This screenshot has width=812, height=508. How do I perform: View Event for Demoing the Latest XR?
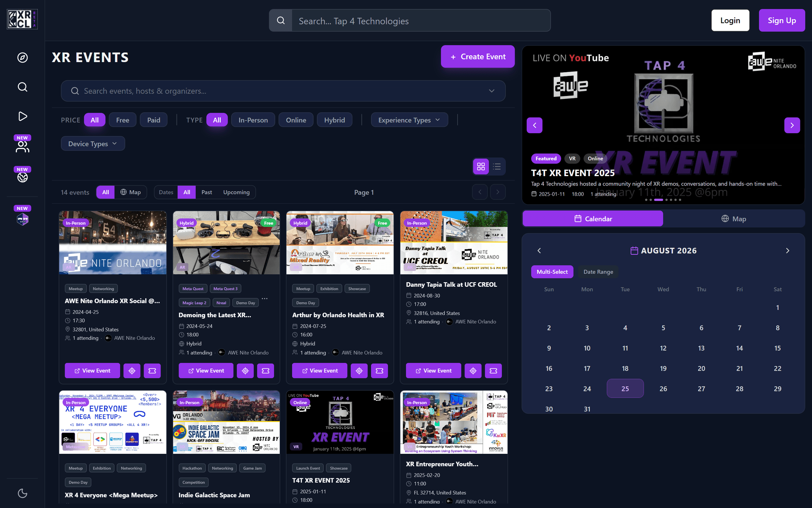point(206,371)
